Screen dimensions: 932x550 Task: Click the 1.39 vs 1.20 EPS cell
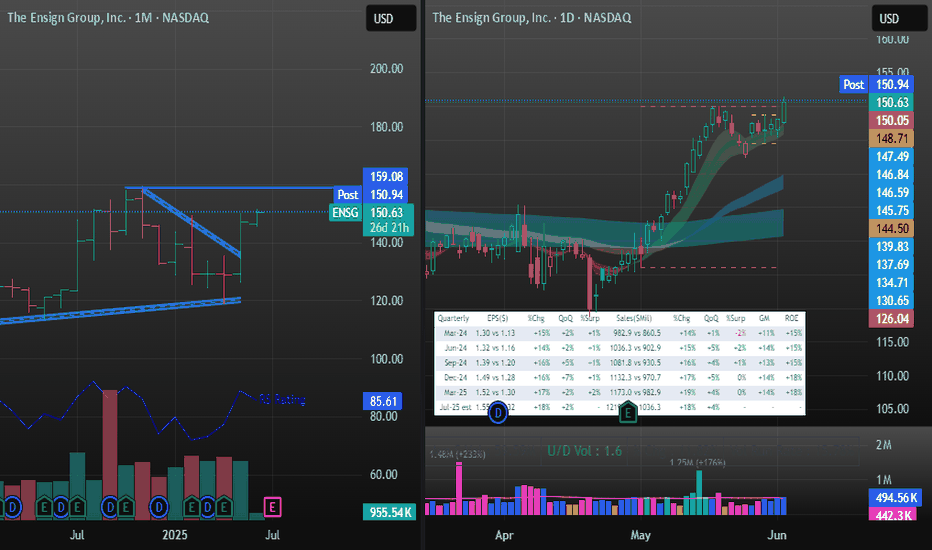pyautogui.click(x=495, y=363)
